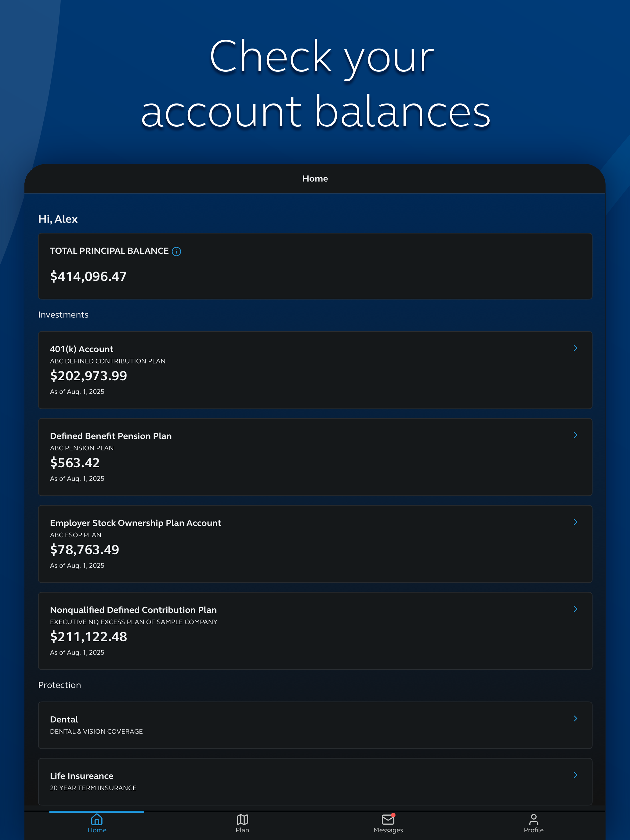Select the Home screen title in header

(315, 179)
